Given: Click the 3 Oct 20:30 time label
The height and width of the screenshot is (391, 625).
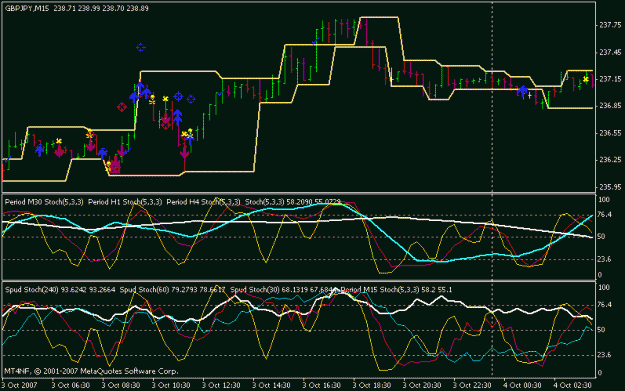Looking at the screenshot, I should tap(422, 385).
